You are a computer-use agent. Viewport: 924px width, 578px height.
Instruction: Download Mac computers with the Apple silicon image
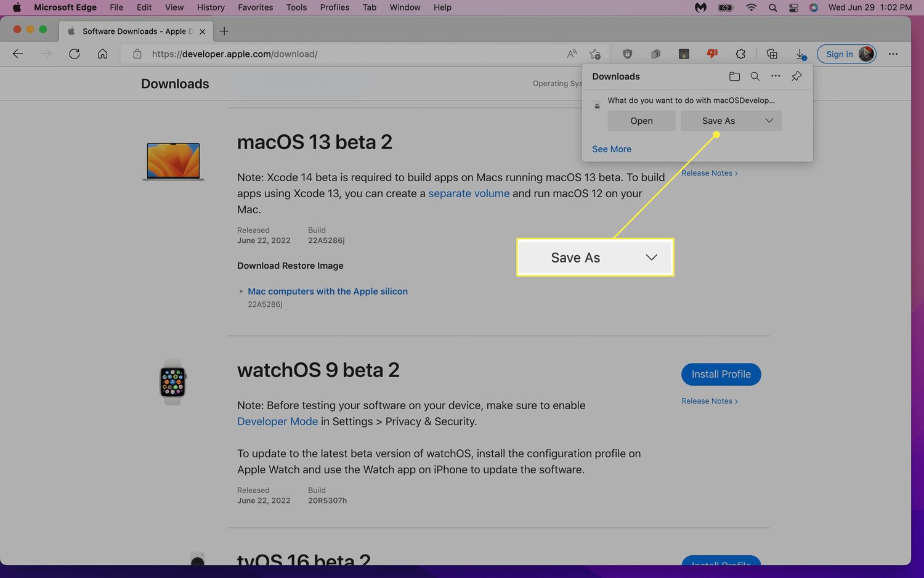click(328, 291)
